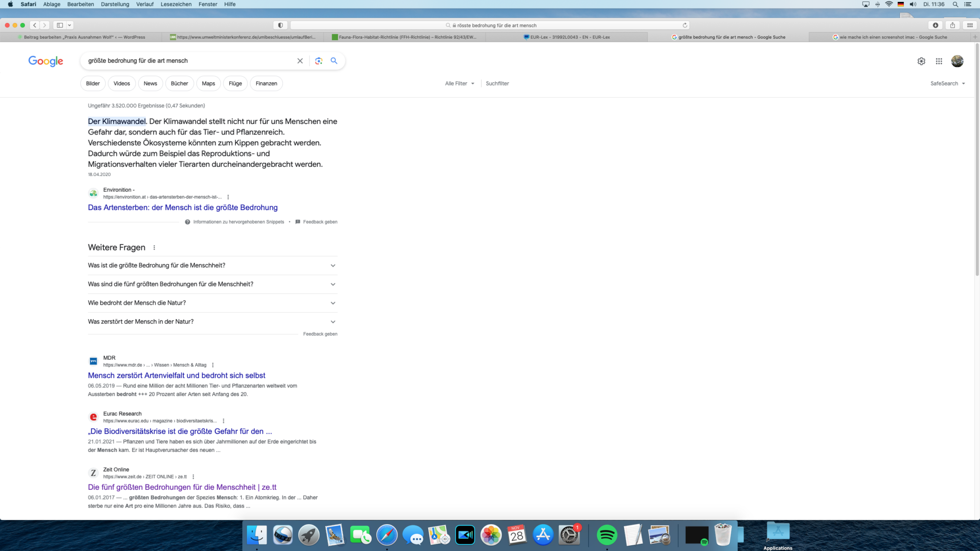
Task: Reload the page in Safari
Action: [685, 25]
